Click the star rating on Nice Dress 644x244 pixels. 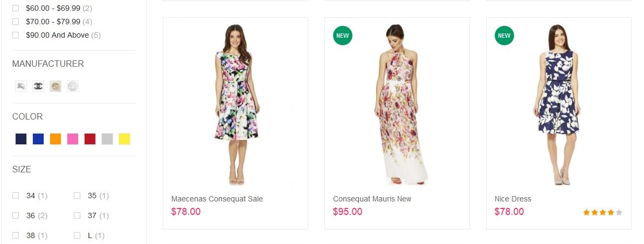(x=603, y=213)
